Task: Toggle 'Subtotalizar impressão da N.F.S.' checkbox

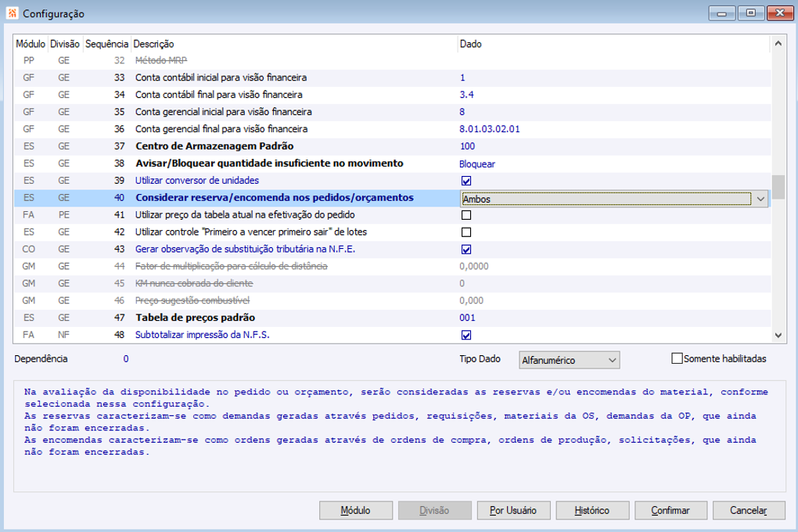Action: [465, 335]
